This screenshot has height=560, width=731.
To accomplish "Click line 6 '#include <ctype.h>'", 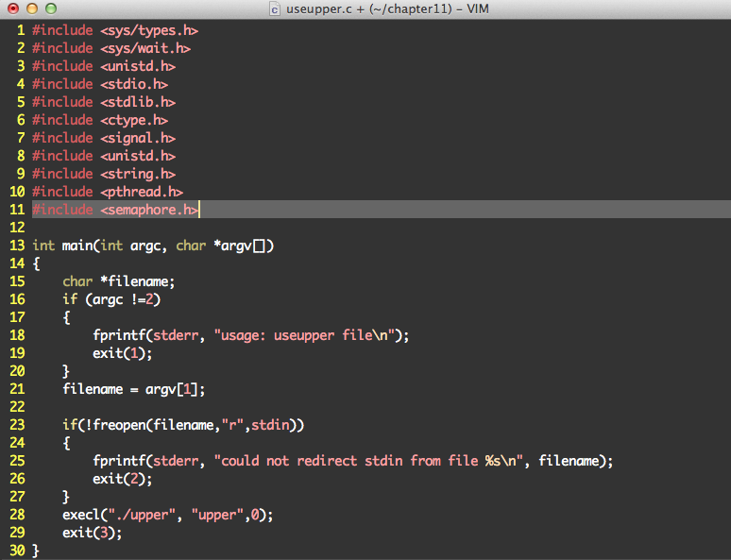I will 100,120.
